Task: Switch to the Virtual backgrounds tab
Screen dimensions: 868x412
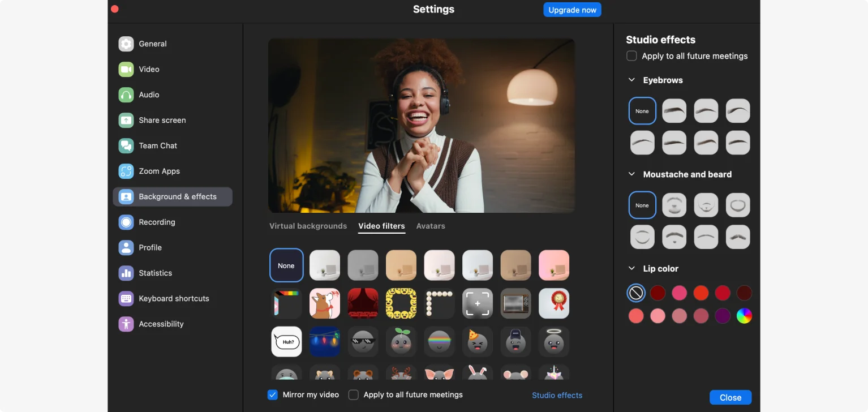Action: 308,226
